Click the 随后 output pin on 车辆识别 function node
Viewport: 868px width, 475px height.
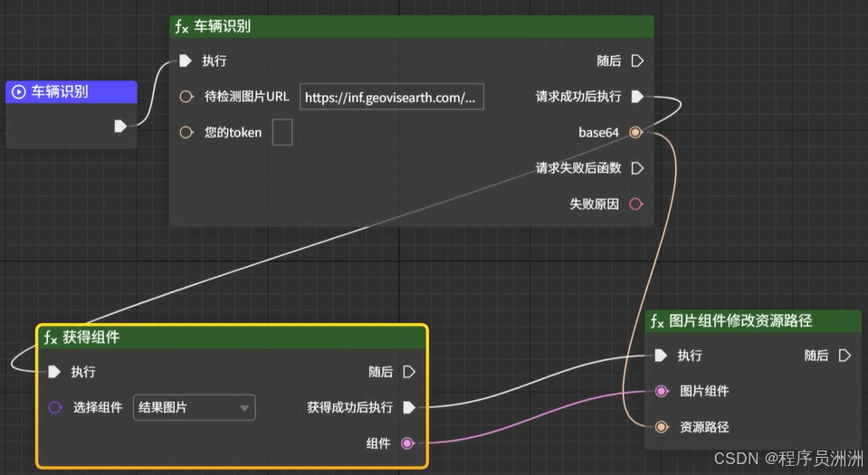[637, 61]
